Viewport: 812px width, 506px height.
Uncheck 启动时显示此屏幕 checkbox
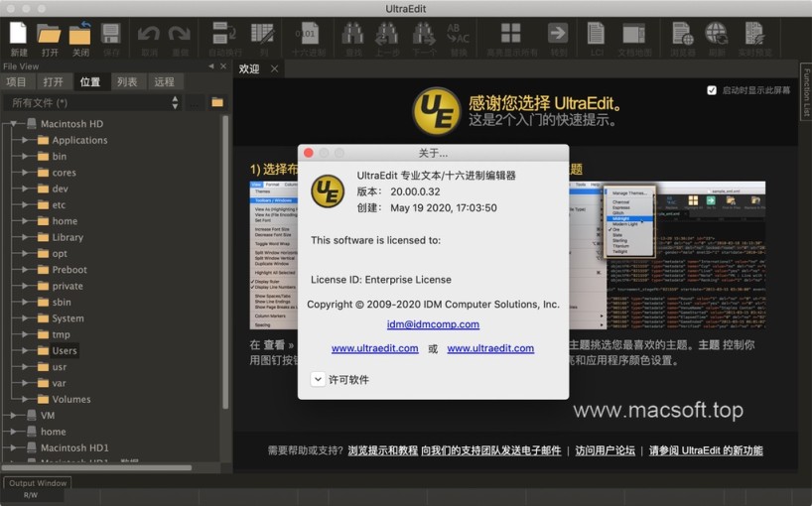pos(712,90)
